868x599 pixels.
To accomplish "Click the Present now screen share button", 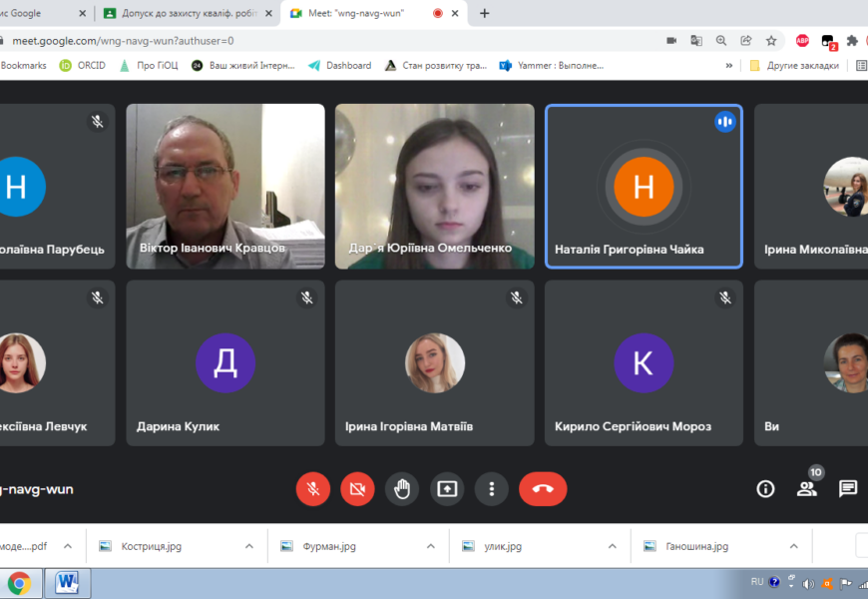I will pyautogui.click(x=447, y=489).
